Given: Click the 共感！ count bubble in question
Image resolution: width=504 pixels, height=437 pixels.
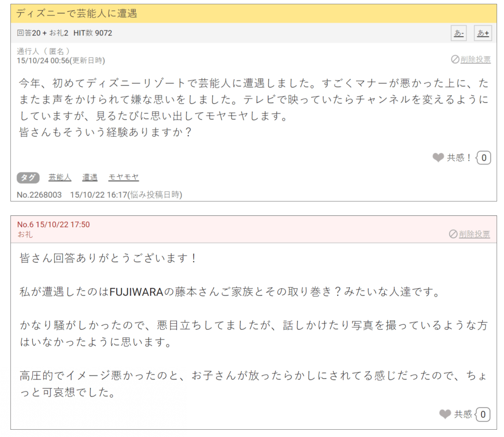Looking at the screenshot, I should point(483,158).
